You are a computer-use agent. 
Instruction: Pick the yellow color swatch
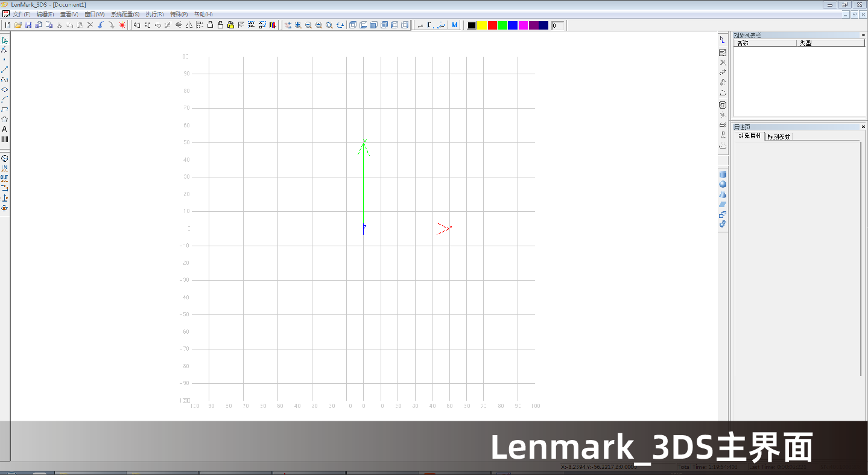click(482, 25)
